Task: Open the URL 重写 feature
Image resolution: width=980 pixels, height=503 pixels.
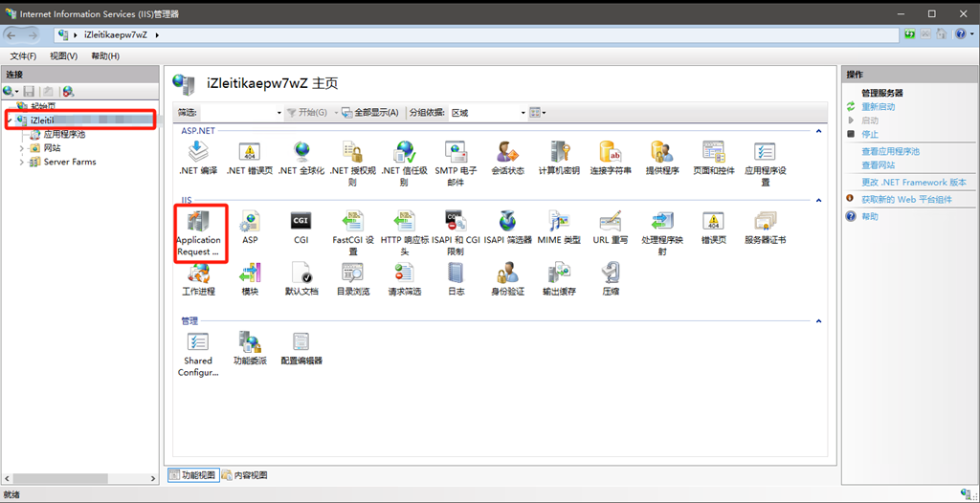Action: (x=611, y=227)
